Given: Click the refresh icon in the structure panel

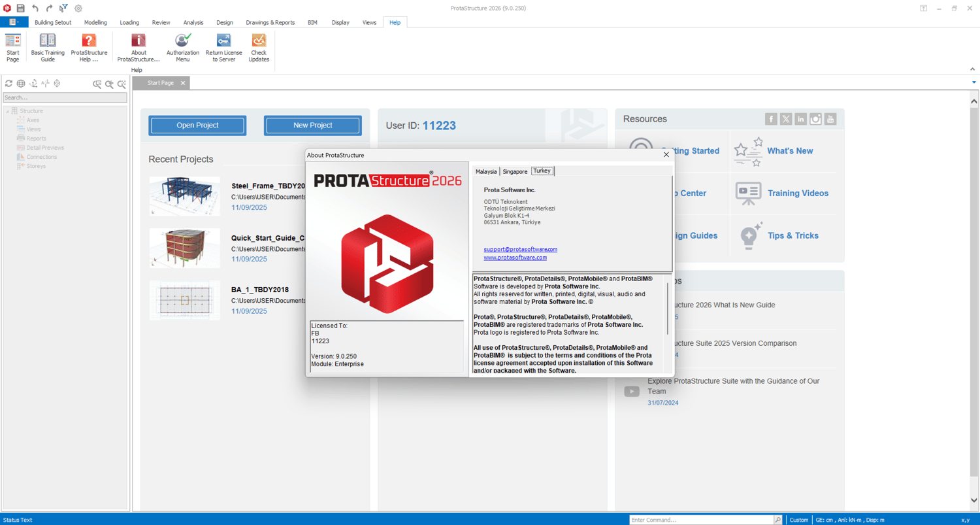Looking at the screenshot, I should [8, 84].
